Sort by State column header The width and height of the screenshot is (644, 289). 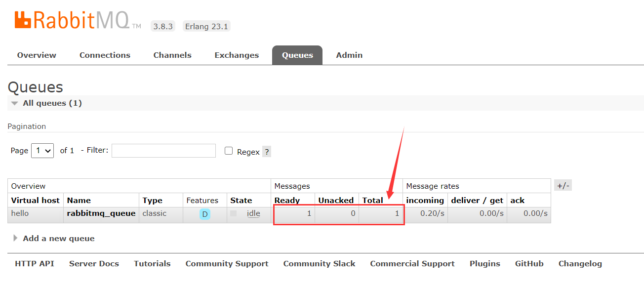(x=241, y=201)
